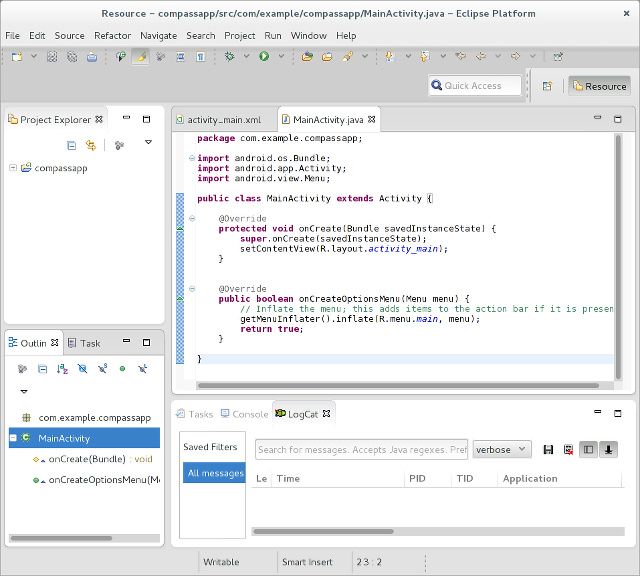Switch to the activity_main.xml editor tab
Screen dimensions: 640x576
tap(223, 120)
